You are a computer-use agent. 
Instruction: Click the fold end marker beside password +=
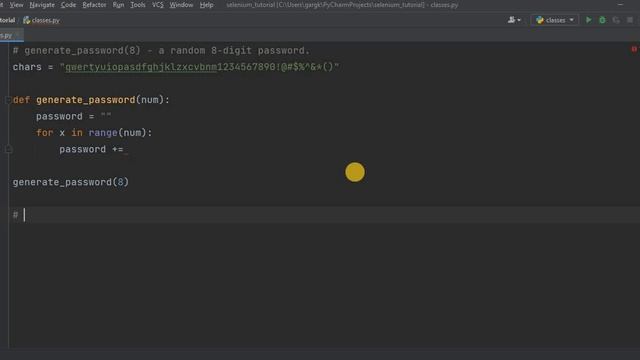point(9,150)
